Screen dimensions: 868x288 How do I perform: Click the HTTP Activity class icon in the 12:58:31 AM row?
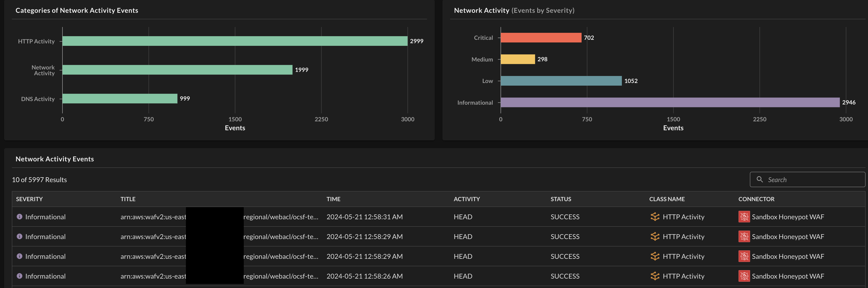655,217
